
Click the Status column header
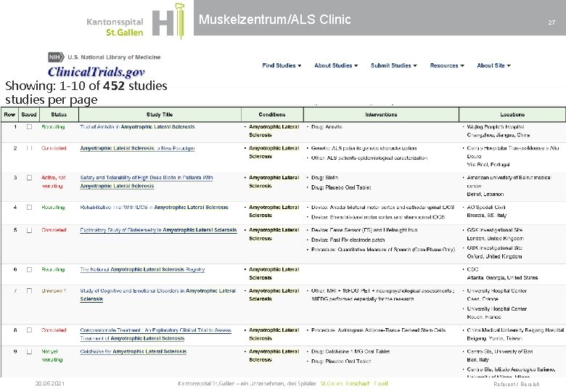pyautogui.click(x=59, y=115)
